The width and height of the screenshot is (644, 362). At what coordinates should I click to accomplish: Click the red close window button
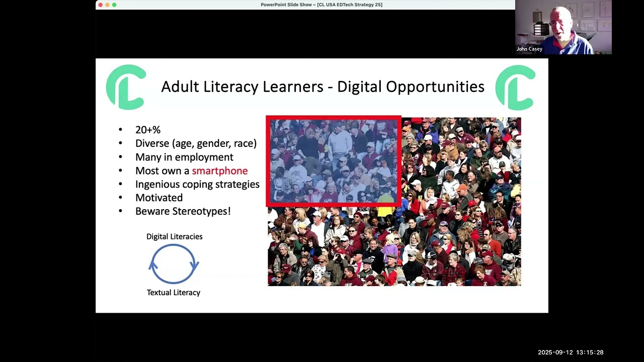100,5
